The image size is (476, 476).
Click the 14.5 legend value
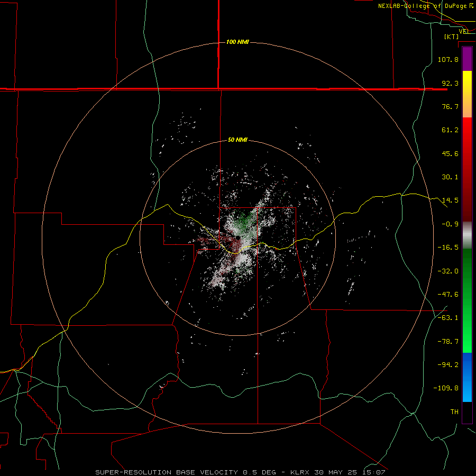point(450,200)
